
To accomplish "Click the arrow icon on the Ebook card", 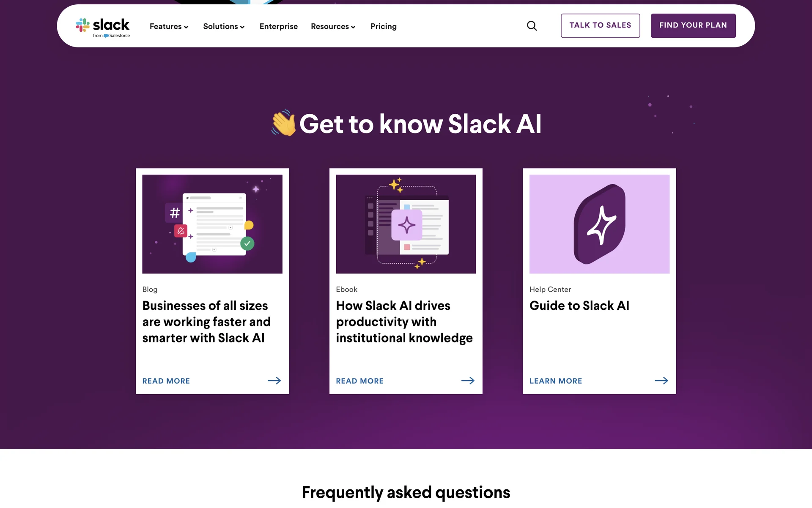I will (x=468, y=381).
